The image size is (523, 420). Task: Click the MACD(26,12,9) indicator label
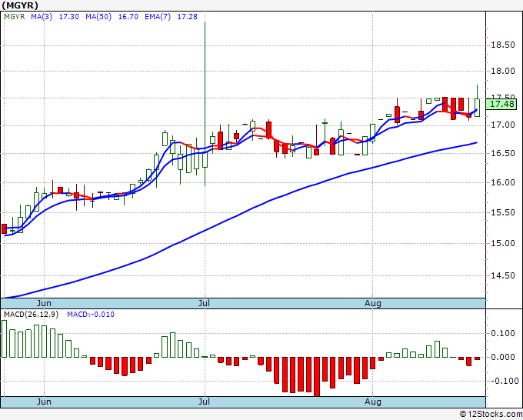pyautogui.click(x=31, y=315)
